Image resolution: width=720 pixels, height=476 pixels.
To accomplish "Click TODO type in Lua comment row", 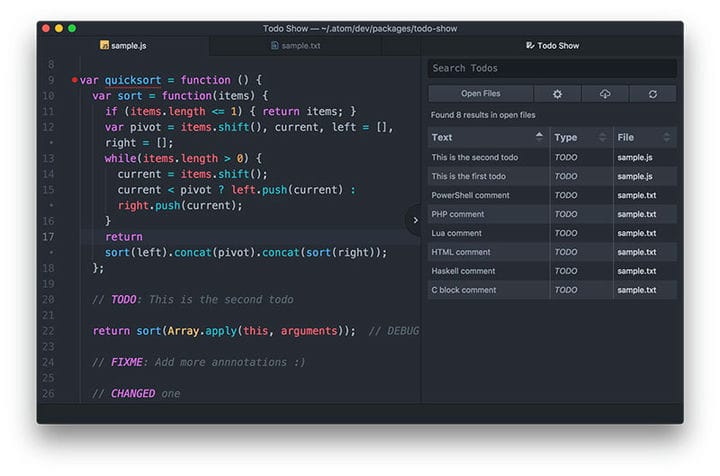I will click(x=566, y=233).
